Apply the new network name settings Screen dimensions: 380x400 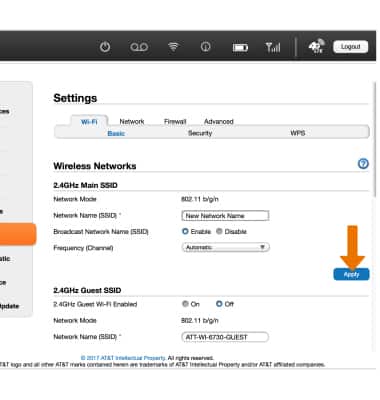click(351, 274)
